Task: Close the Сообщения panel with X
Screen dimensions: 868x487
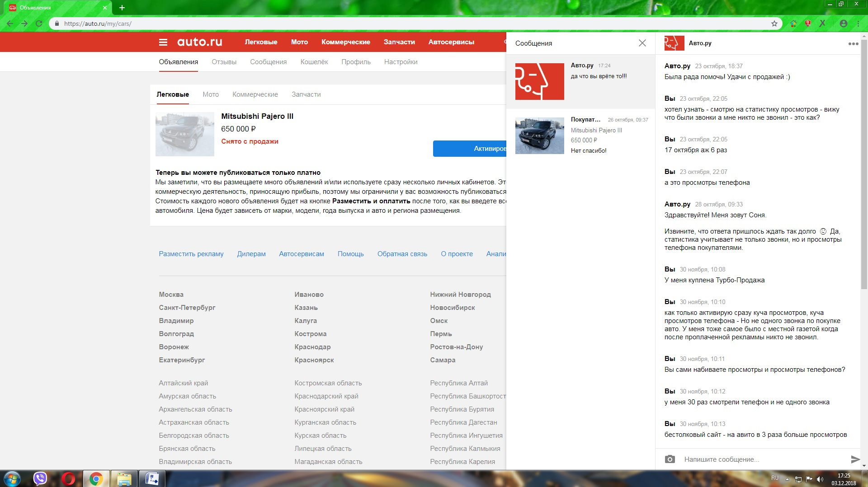Action: pyautogui.click(x=642, y=43)
